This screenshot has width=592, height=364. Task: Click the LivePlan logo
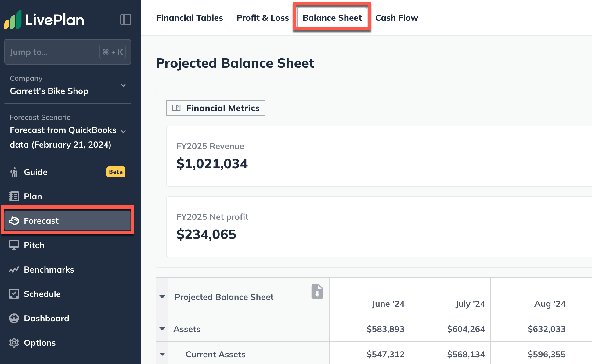click(x=44, y=20)
